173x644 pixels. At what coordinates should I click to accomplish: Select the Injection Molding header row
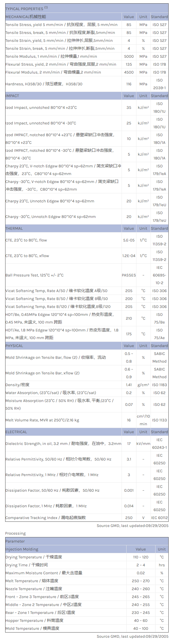click(22, 549)
